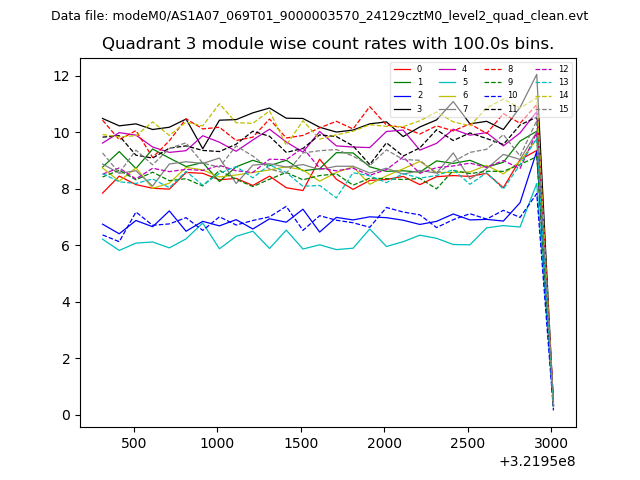Click the blue solid line legend marker for module 2
This screenshot has width=640, height=480.
coord(402,95)
